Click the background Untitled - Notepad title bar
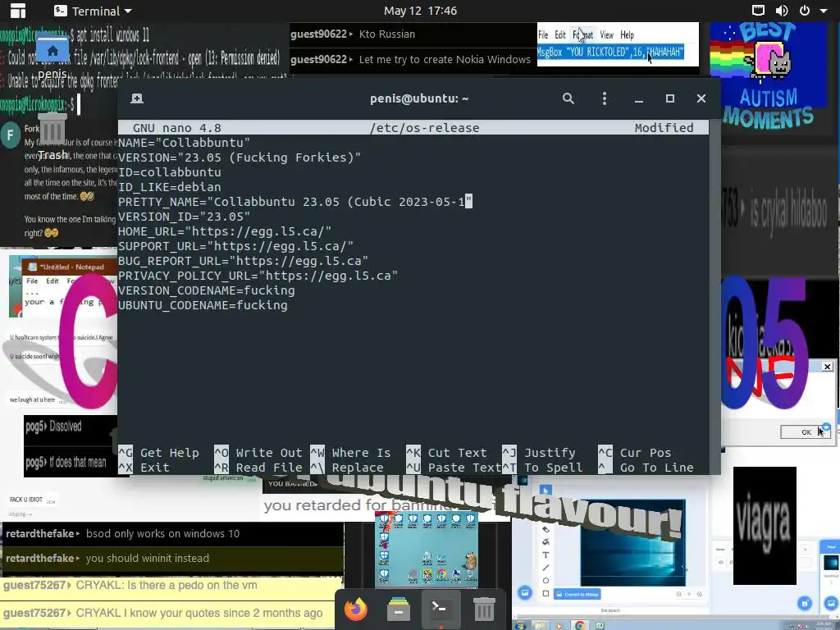840x630 pixels. click(x=70, y=267)
